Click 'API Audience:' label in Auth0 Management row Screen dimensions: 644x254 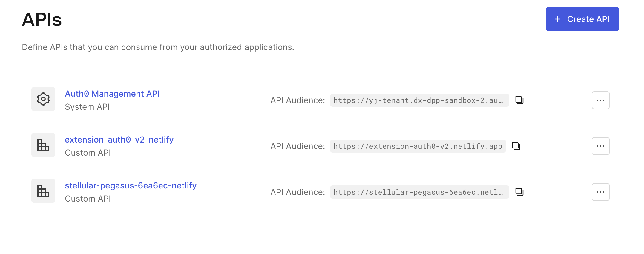click(x=298, y=100)
